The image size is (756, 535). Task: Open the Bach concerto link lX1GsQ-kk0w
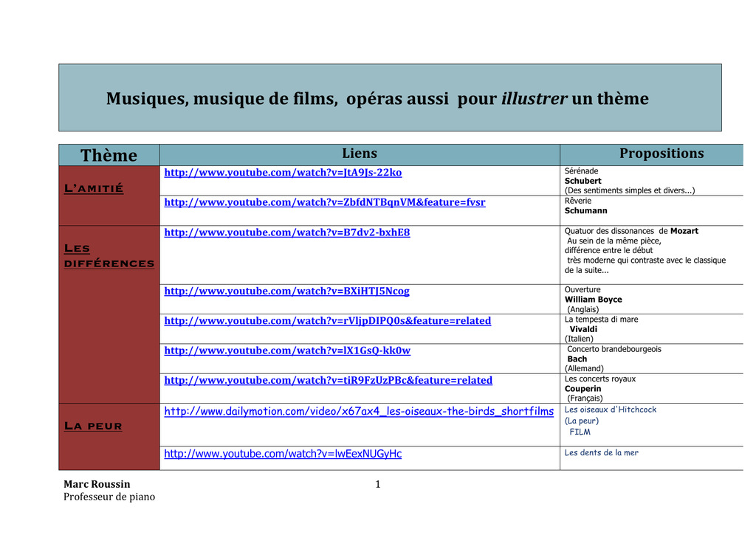(x=287, y=351)
